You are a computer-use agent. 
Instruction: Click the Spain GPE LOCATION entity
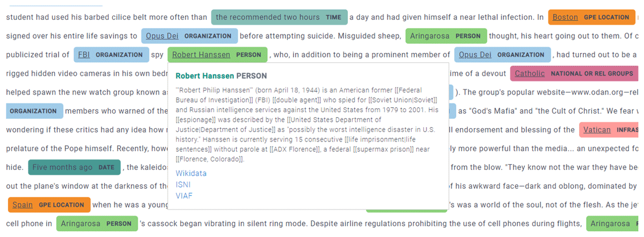[x=49, y=205]
